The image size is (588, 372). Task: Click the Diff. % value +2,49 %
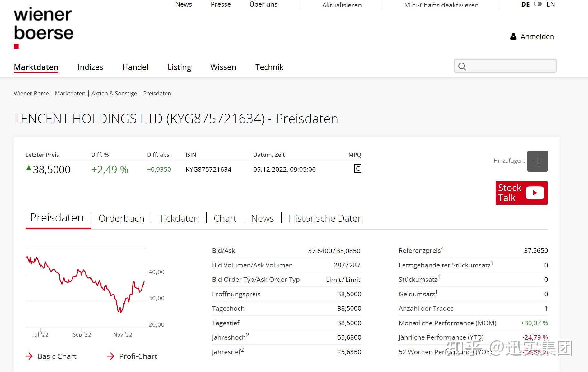point(110,170)
